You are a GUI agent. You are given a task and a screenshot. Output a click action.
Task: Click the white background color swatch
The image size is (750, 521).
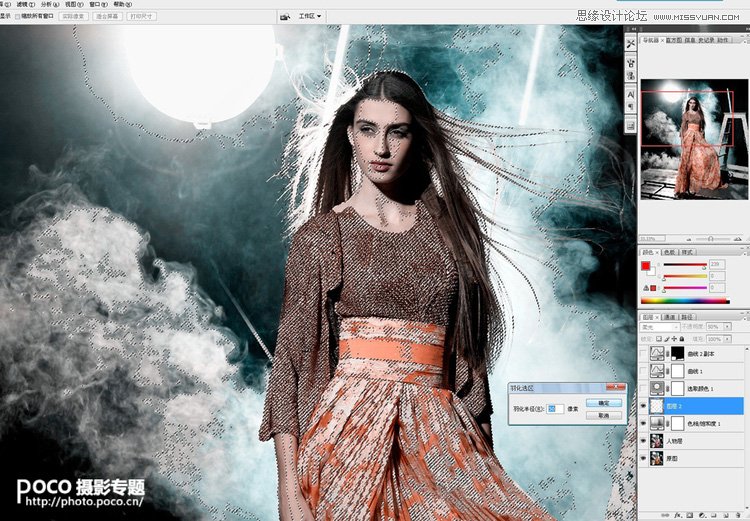click(x=652, y=273)
